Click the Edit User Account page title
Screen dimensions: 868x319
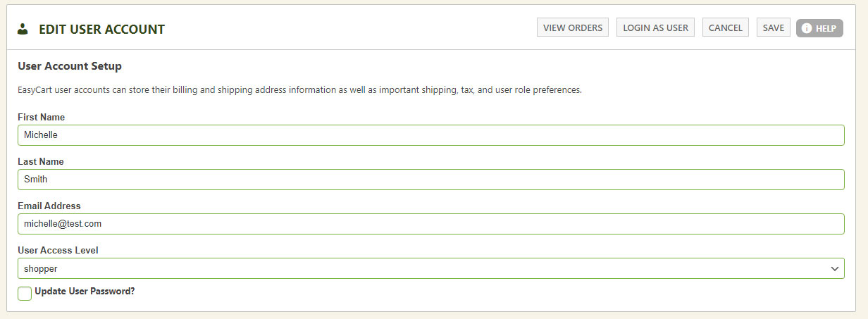(101, 30)
